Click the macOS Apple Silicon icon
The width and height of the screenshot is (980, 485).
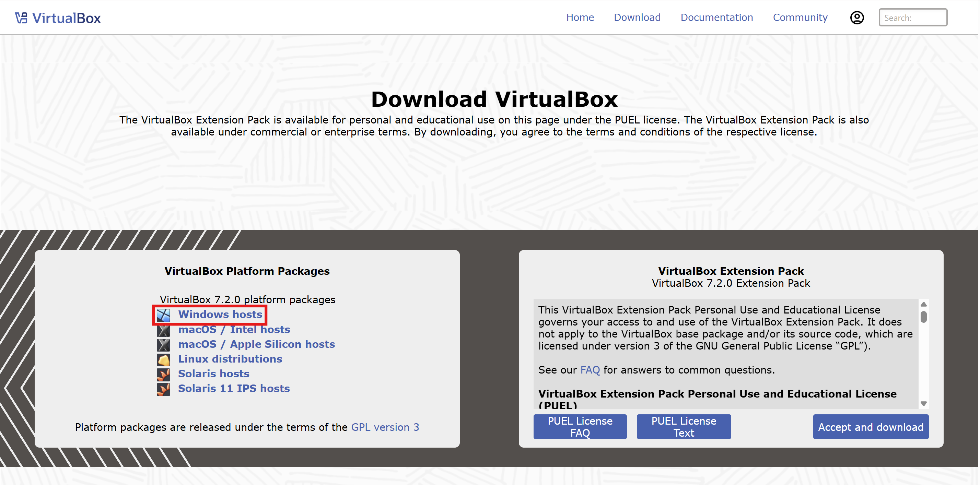click(x=163, y=345)
